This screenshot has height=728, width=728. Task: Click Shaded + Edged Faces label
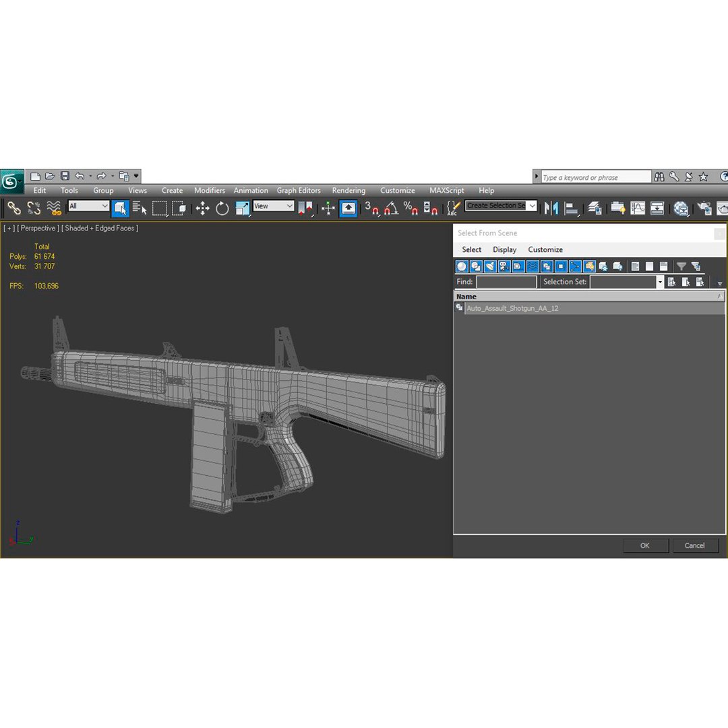99,228
